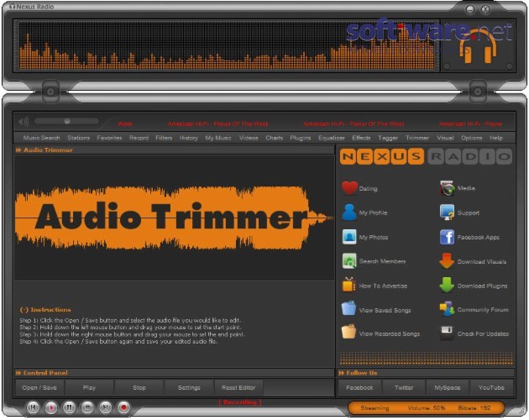Click the Check For Updates icon
Image resolution: width=529 pixels, height=420 pixels.
447,333
